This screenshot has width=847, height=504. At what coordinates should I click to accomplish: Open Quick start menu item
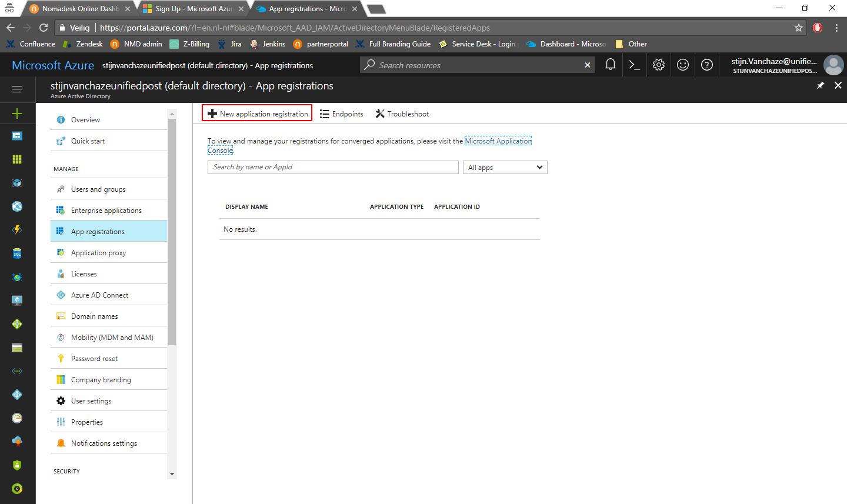click(109, 141)
